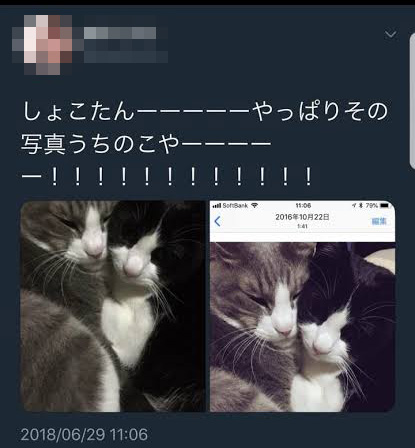Open the blurred username handle below the name
This screenshot has width=415, height=448.
click(x=126, y=57)
